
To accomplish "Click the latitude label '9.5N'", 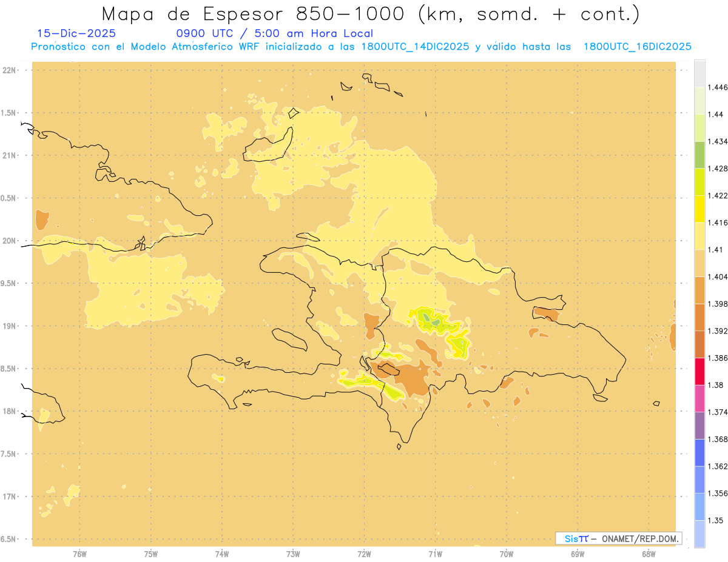I will [8, 283].
